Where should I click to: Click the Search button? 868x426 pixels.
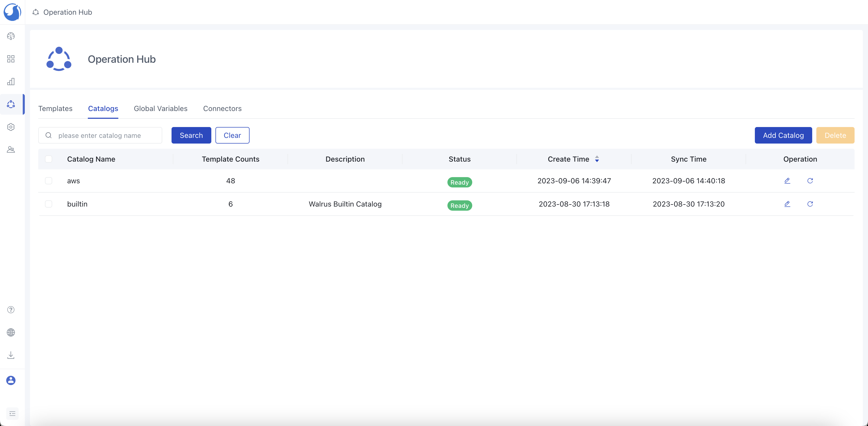tap(191, 135)
